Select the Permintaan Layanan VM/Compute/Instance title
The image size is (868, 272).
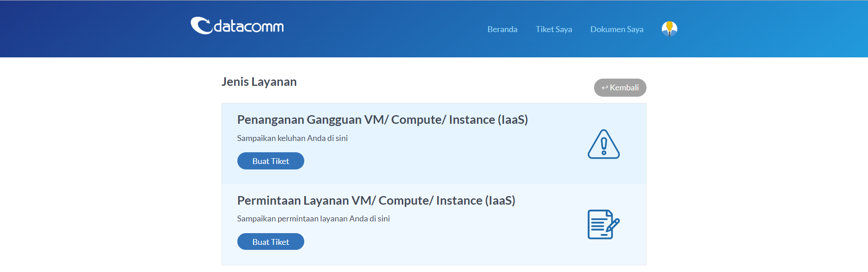click(376, 201)
